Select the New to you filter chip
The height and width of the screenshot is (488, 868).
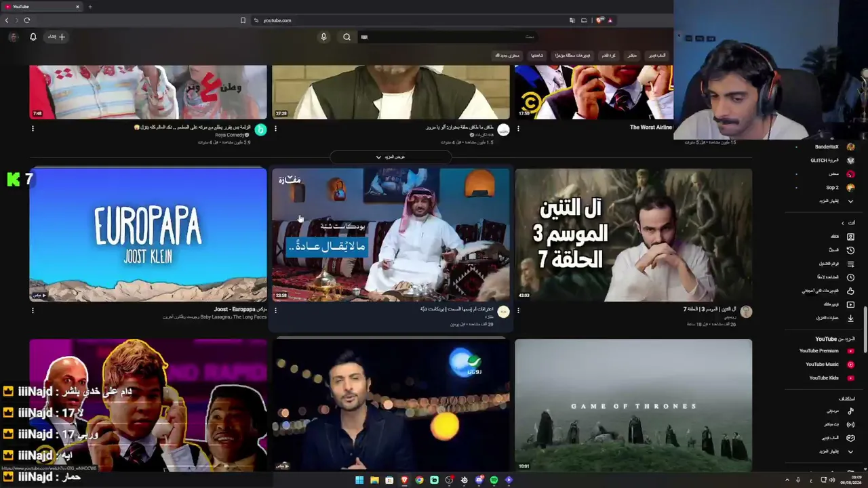pos(507,56)
